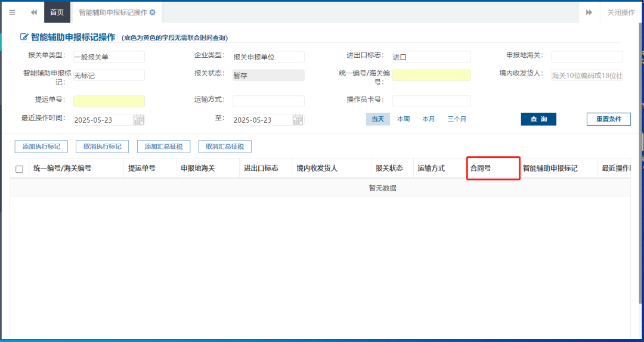Open the 关闭操作 menu
This screenshot has width=644, height=342.
tap(621, 13)
